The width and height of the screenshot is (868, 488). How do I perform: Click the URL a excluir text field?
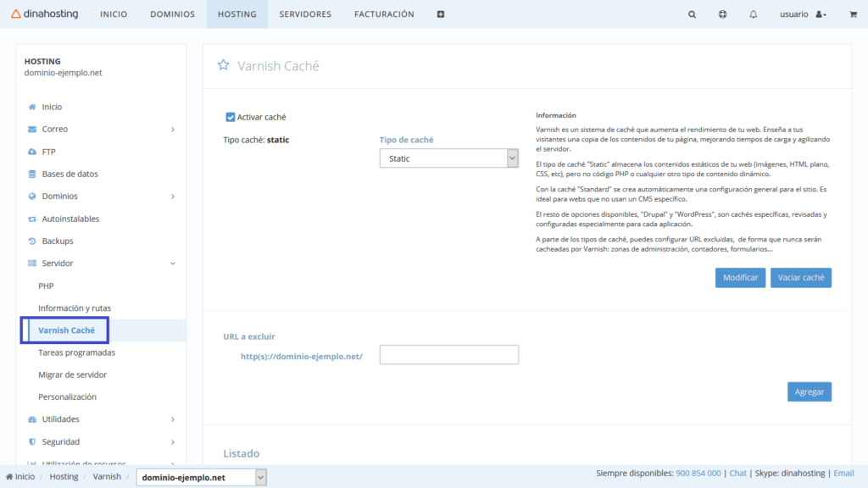click(448, 355)
